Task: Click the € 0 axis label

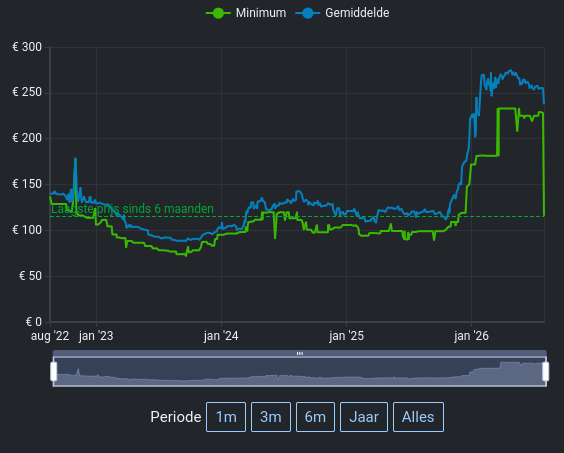Action: [34, 322]
